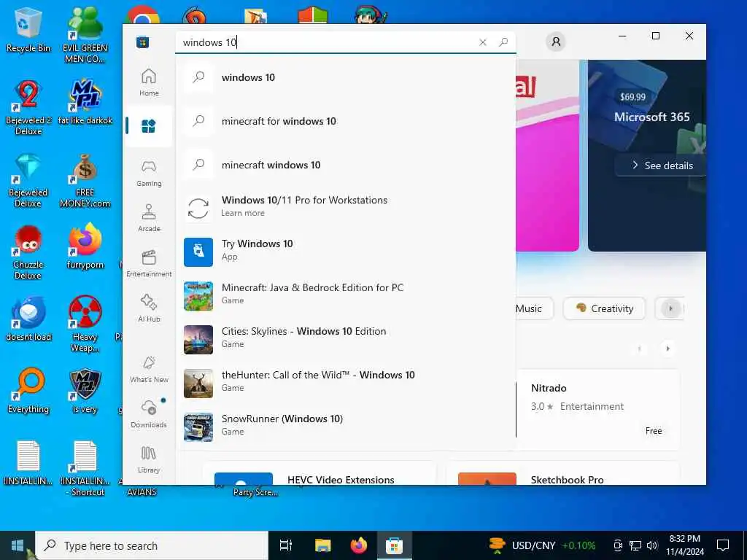Image resolution: width=747 pixels, height=560 pixels.
Task: Open Minecraft: Java & Bedrock Edition result
Action: point(347,295)
